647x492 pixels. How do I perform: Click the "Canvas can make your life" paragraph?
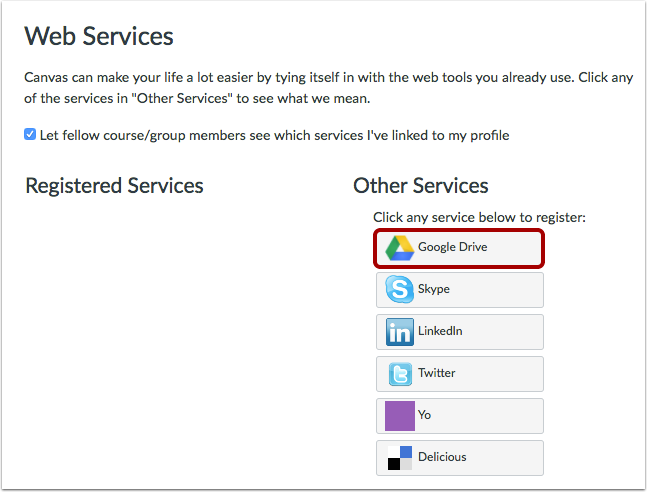pos(328,88)
